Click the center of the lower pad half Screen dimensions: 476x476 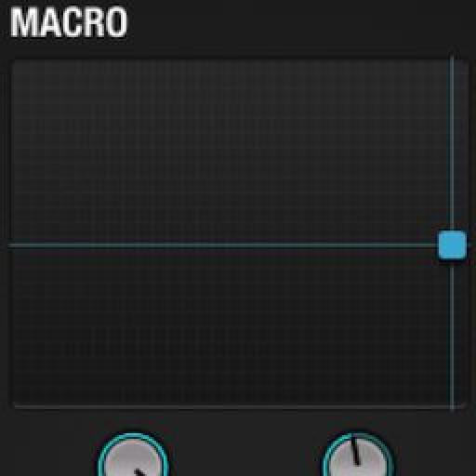[231, 326]
